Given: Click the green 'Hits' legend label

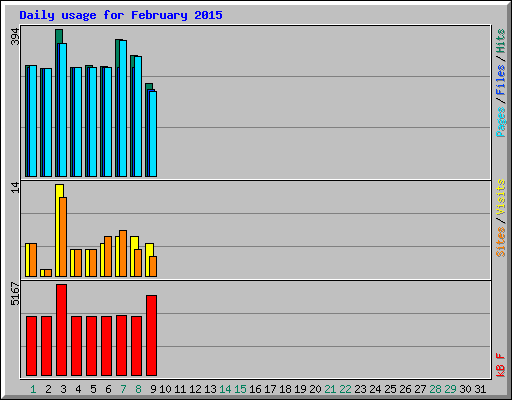Looking at the screenshot, I should [501, 41].
